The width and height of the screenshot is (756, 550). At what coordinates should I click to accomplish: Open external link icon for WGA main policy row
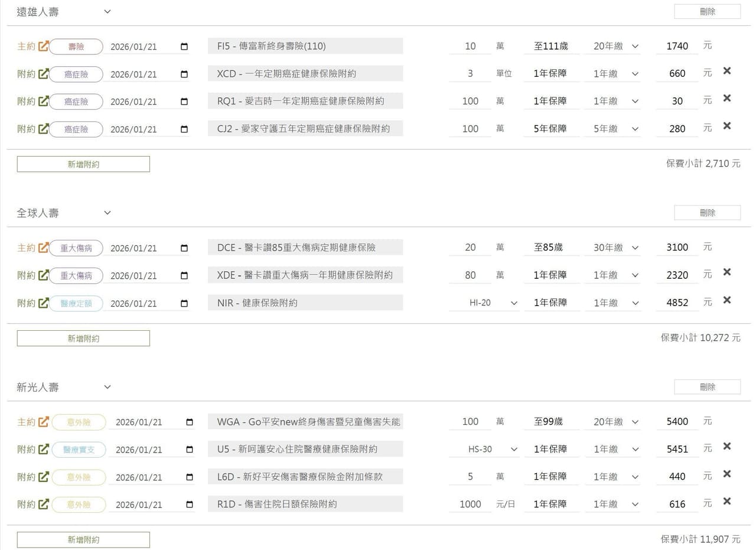click(x=43, y=422)
